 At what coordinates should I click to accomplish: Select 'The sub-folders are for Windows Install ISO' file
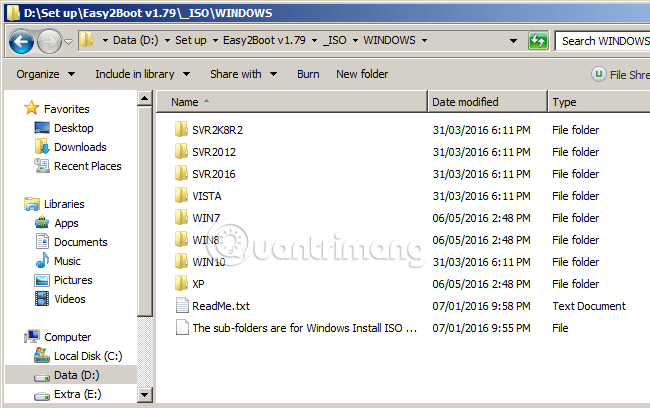pos(304,328)
